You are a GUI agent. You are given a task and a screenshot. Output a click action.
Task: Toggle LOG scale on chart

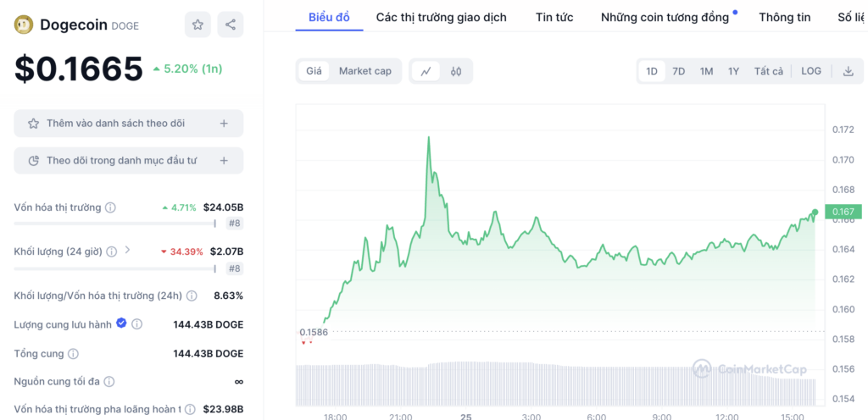point(811,71)
